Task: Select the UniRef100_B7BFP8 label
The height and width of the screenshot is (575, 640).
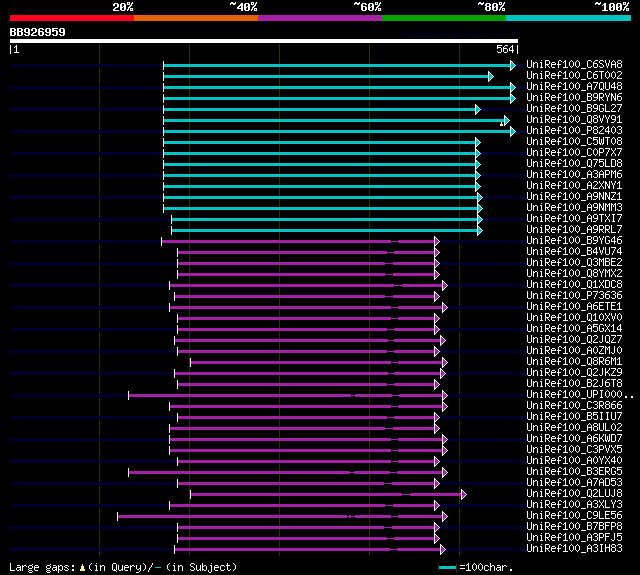Action: pos(574,527)
